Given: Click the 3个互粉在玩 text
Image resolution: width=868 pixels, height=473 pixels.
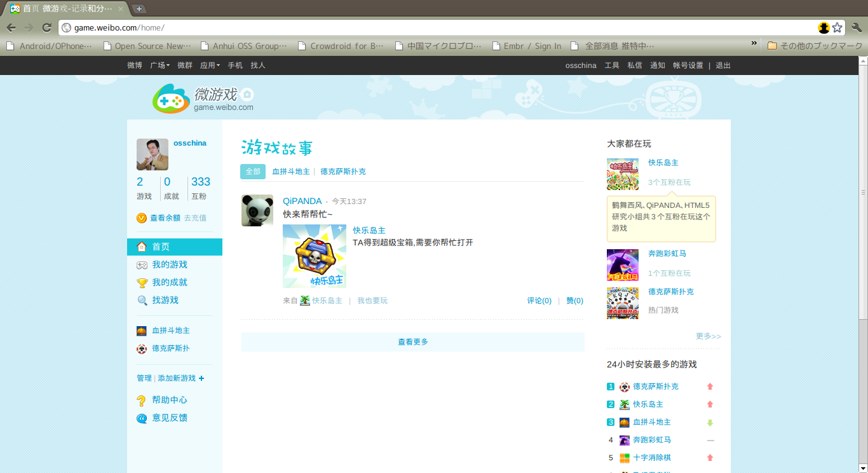Looking at the screenshot, I should tap(669, 182).
